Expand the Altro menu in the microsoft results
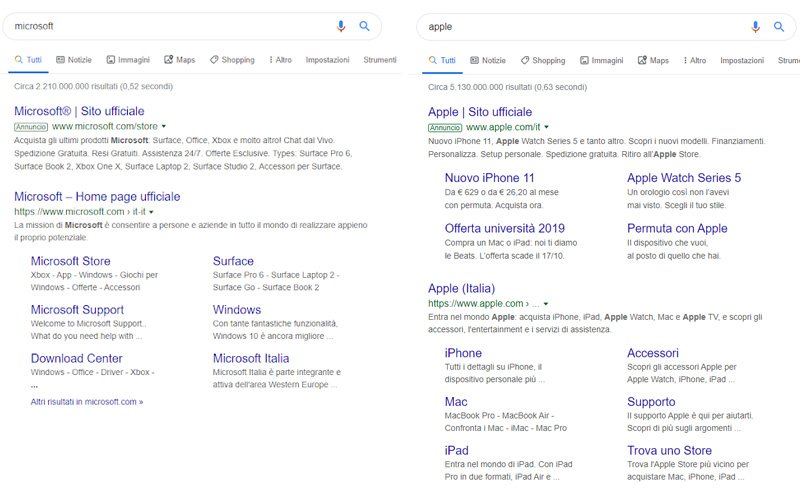This screenshot has width=800, height=500. [281, 60]
